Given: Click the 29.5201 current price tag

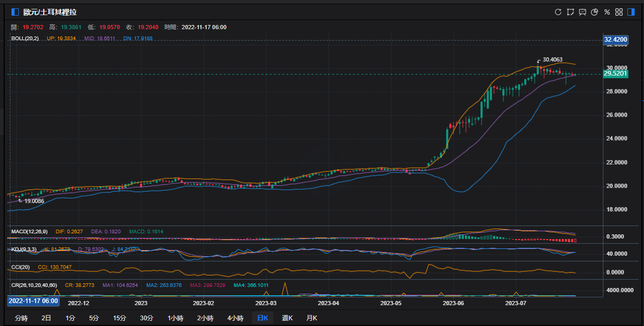Looking at the screenshot, I should (615, 74).
